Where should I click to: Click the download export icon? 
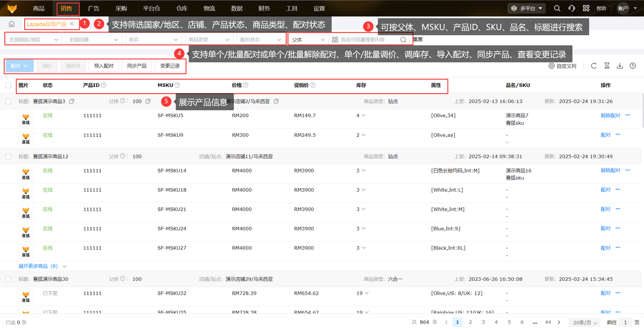(x=620, y=66)
